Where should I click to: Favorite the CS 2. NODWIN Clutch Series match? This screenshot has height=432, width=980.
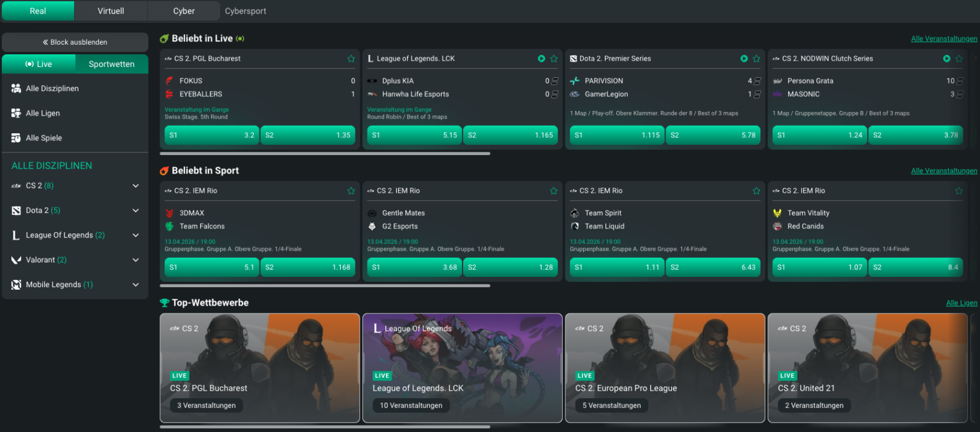(959, 59)
